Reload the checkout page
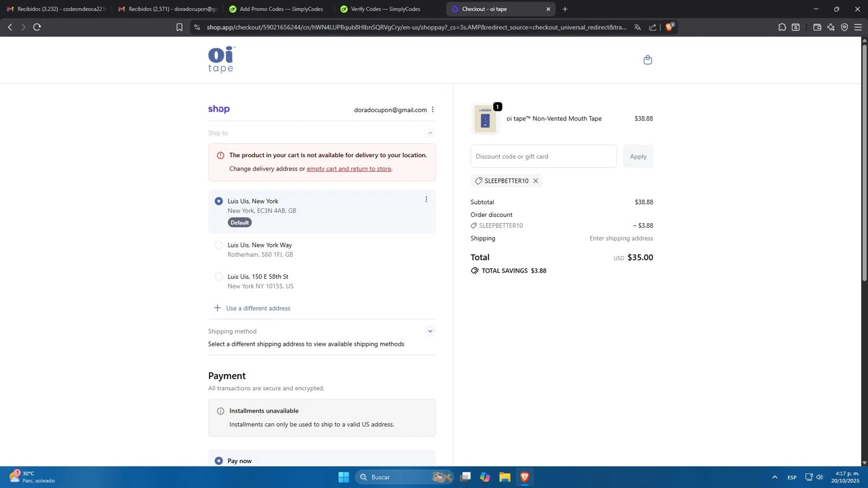 pos(37,27)
